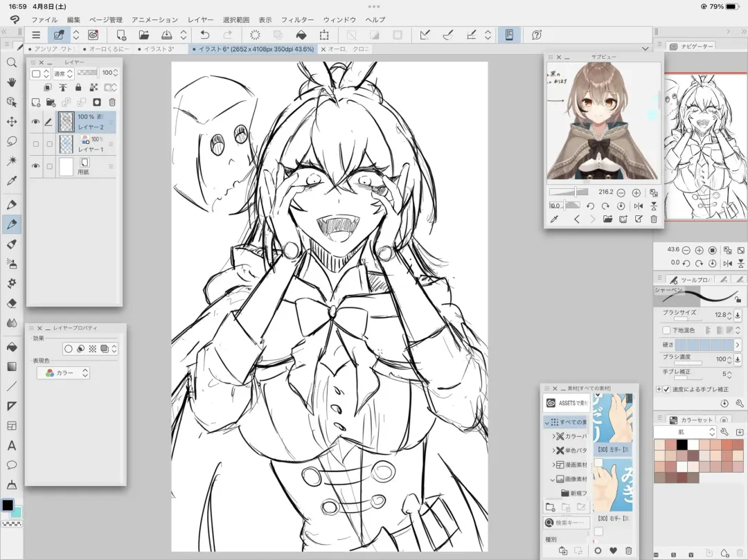This screenshot has width=748, height=560.
Task: Select the Eraser tool
Action: 11,303
